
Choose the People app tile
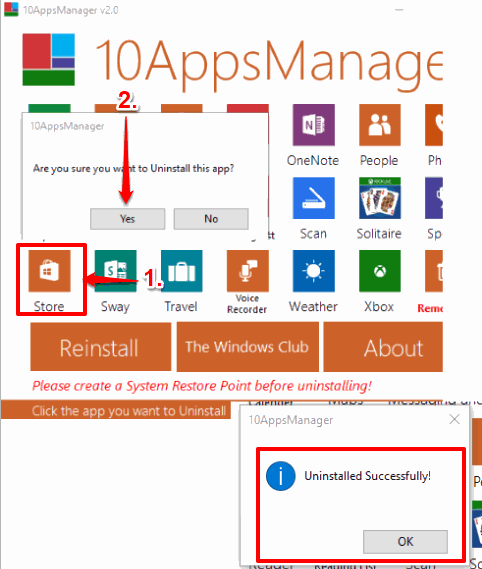(380, 125)
